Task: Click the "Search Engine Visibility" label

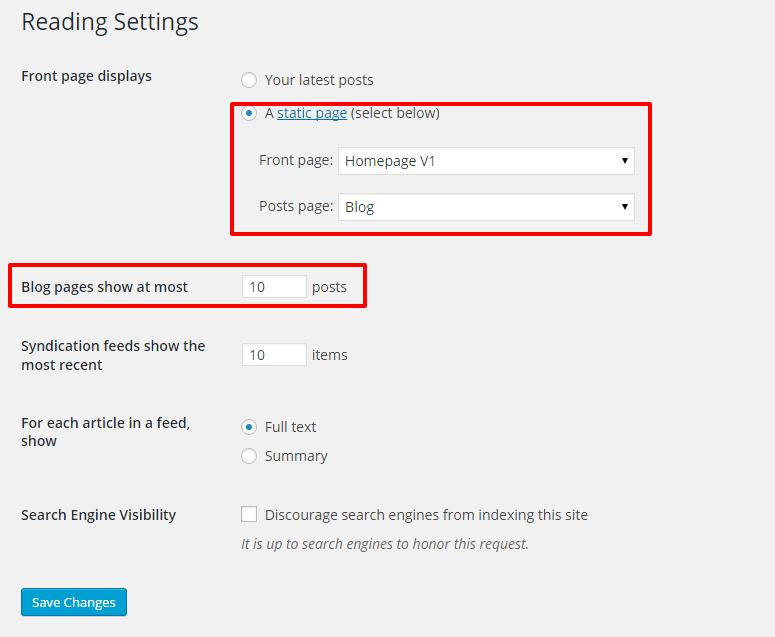Action: pos(98,515)
